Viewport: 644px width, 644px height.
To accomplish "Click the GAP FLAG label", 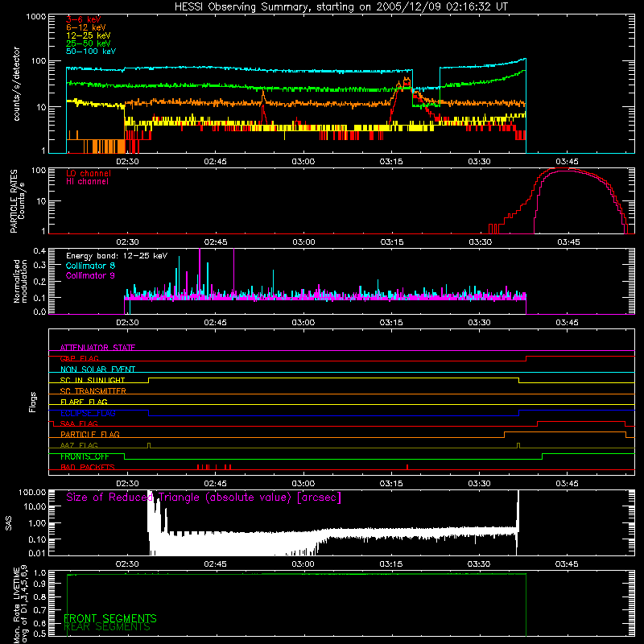I will (79, 358).
